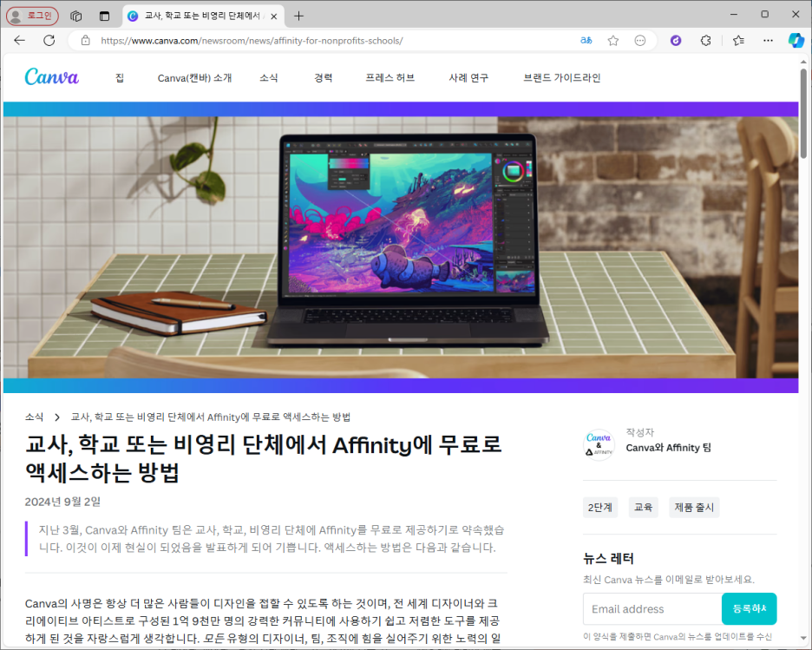The image size is (812, 650).
Task: Reload the current page
Action: [49, 41]
